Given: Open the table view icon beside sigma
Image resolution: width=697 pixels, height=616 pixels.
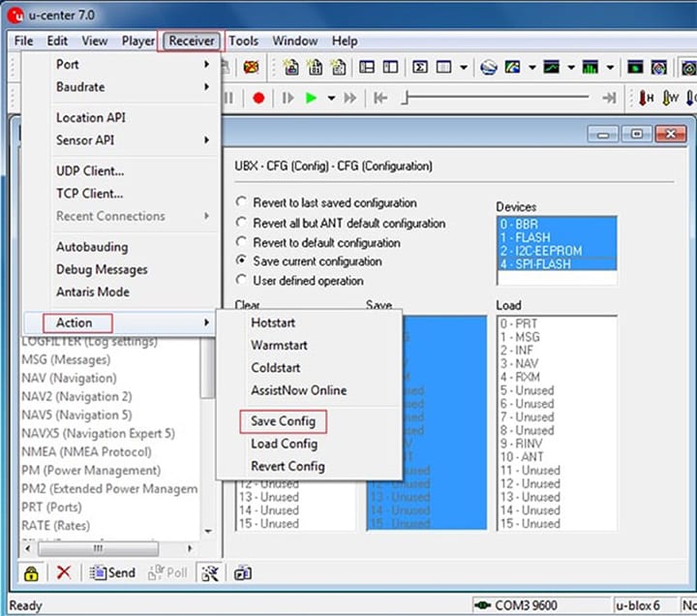Looking at the screenshot, I should pyautogui.click(x=443, y=67).
